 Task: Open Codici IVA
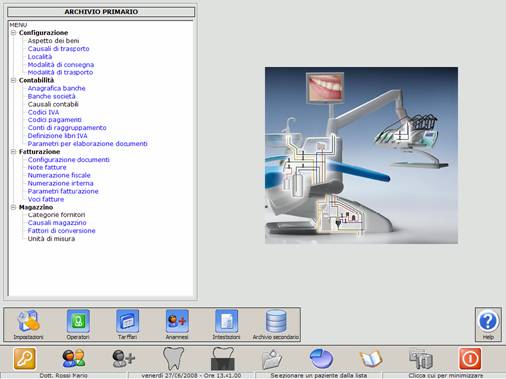click(43, 112)
